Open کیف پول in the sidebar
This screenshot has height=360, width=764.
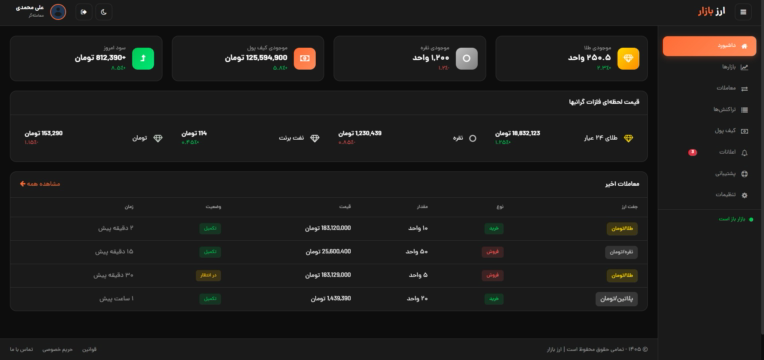tap(709, 131)
